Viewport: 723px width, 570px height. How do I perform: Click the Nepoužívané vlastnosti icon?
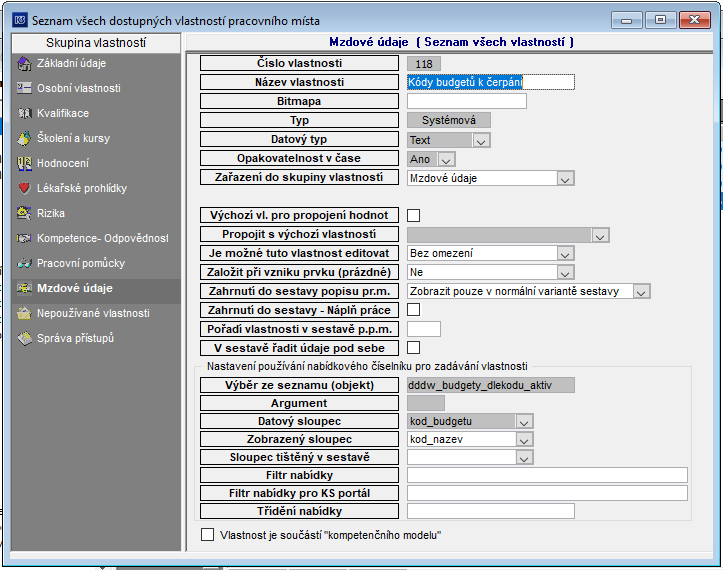tap(24, 313)
